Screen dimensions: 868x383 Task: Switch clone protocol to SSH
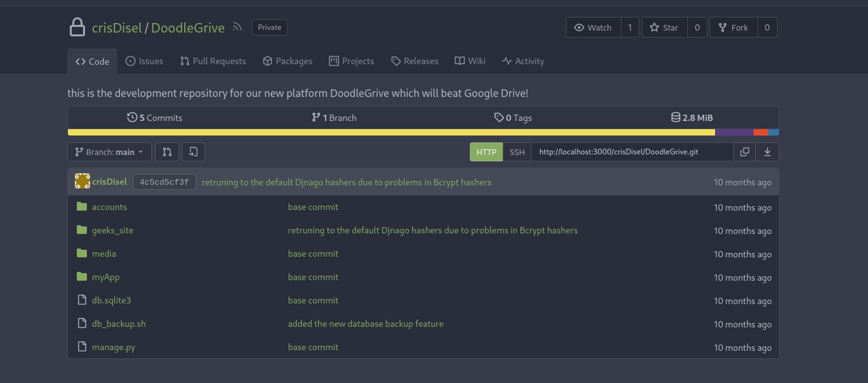pos(517,152)
